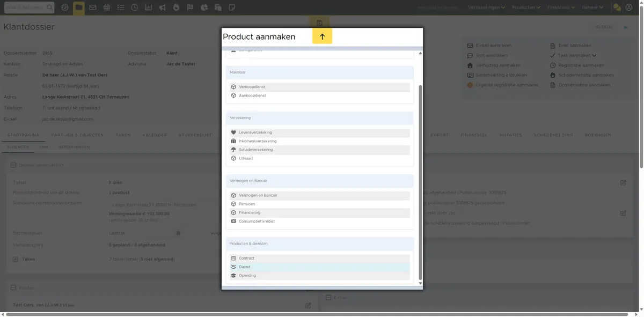The image size is (644, 317).
Task: Click the product list vertical scrollbar
Action: [420, 181]
